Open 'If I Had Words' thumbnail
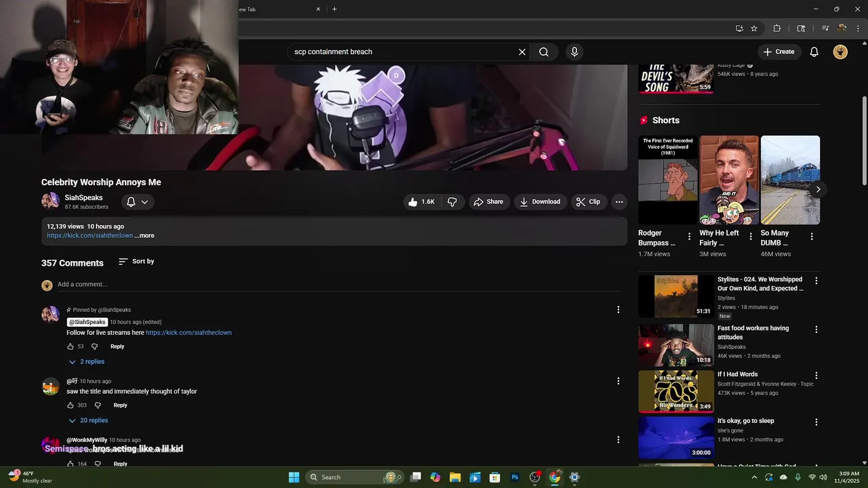The image size is (868, 488). click(x=676, y=391)
